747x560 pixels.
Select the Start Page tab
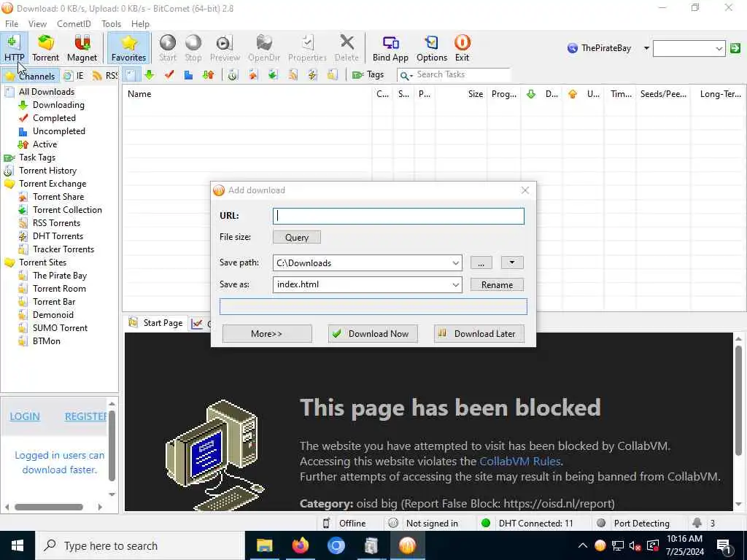[156, 323]
